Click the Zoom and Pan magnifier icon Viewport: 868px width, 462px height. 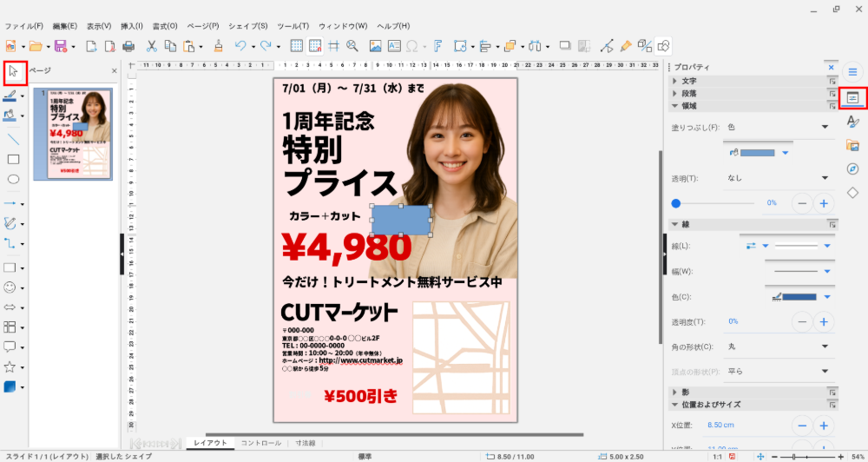352,46
